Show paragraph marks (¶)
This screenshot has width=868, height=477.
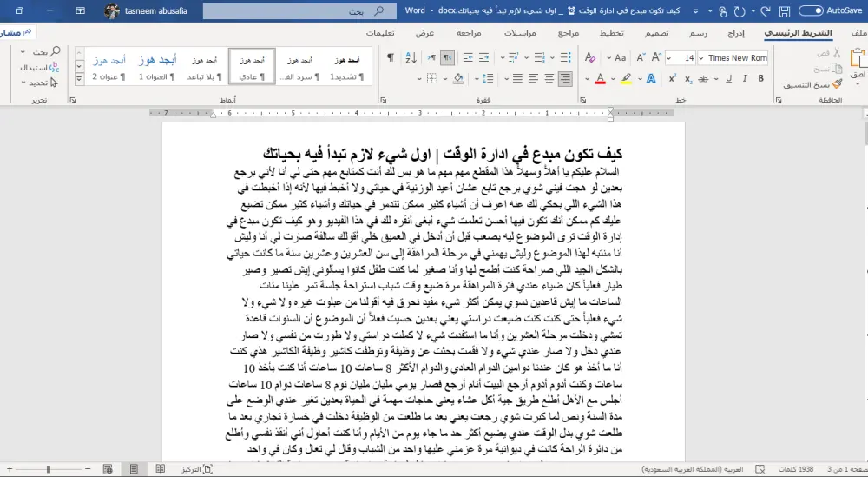pyautogui.click(x=391, y=57)
